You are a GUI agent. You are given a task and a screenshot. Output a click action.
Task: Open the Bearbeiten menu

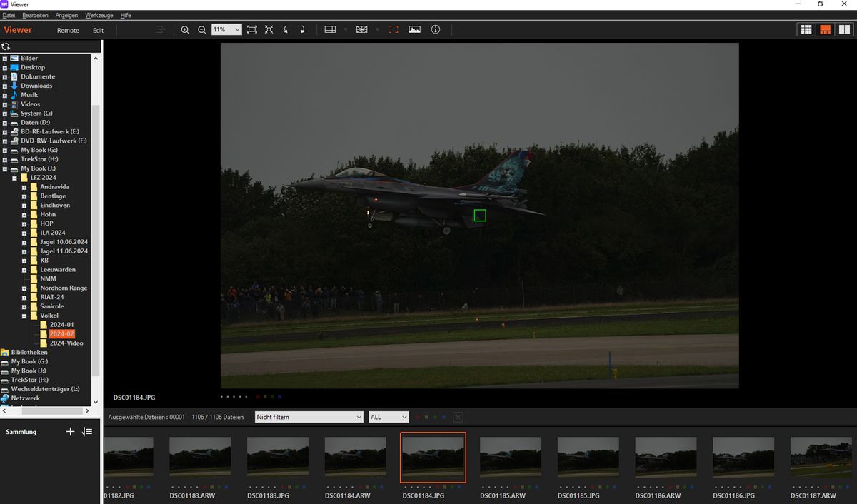pyautogui.click(x=35, y=15)
